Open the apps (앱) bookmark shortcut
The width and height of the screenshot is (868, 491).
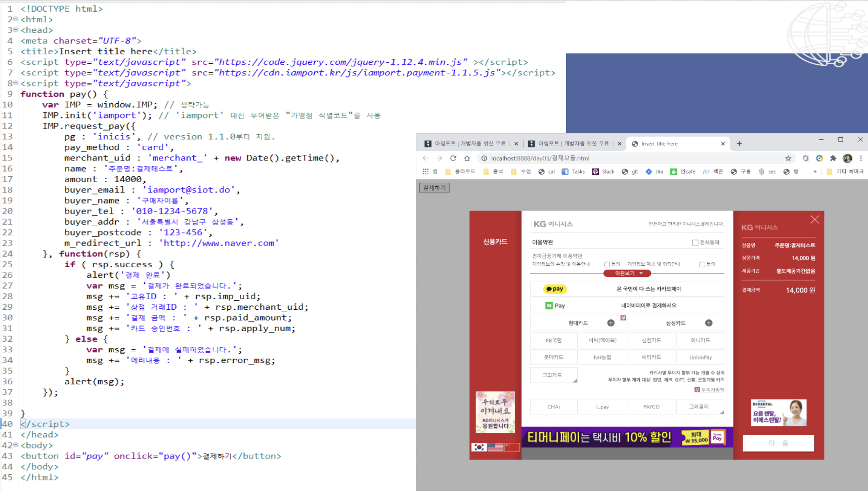(x=430, y=172)
